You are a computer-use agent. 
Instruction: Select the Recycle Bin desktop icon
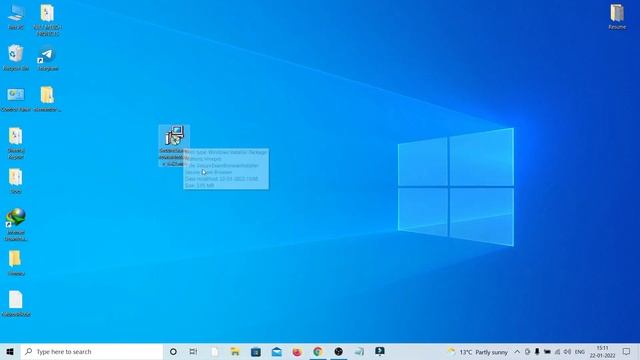coord(16,58)
